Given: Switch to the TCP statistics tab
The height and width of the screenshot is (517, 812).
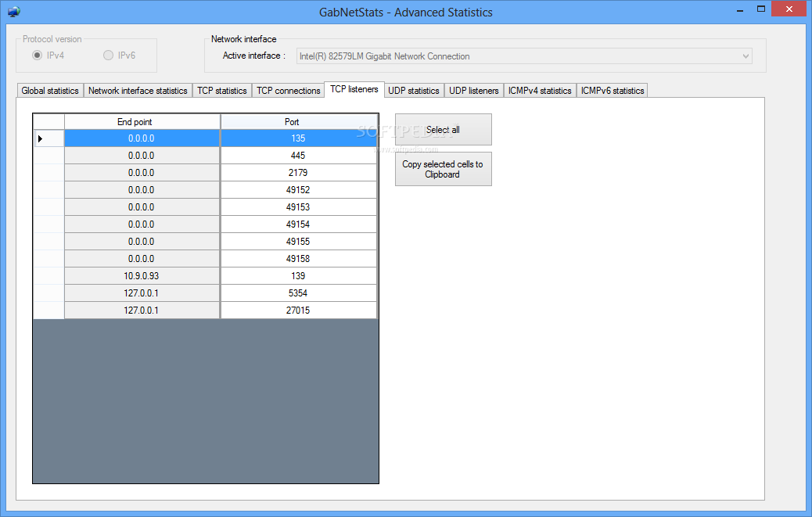Looking at the screenshot, I should [222, 91].
